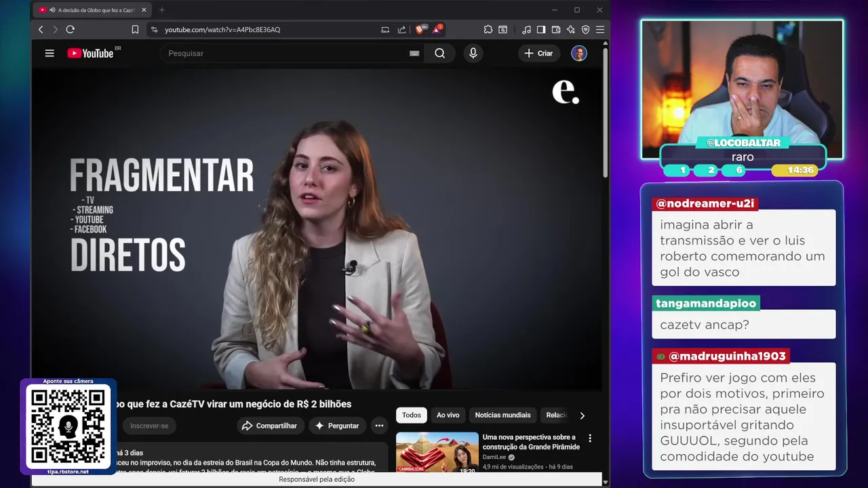This screenshot has width=868, height=488.
Task: Click the @LOCOBALTAR name label
Action: tap(743, 142)
